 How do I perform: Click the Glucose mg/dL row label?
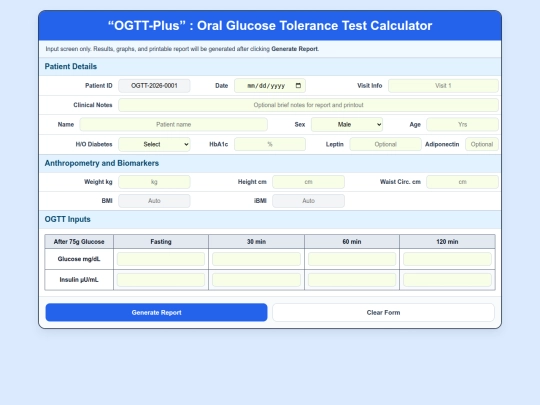79,259
